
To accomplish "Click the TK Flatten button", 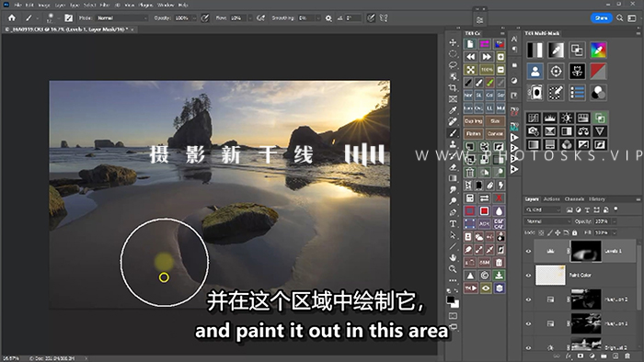I will click(473, 133).
